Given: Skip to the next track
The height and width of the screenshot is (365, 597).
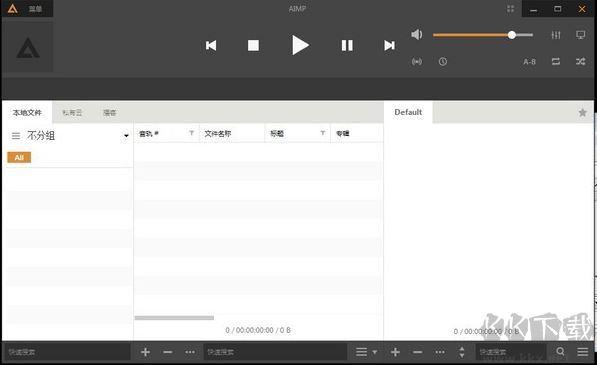Looking at the screenshot, I should [389, 46].
